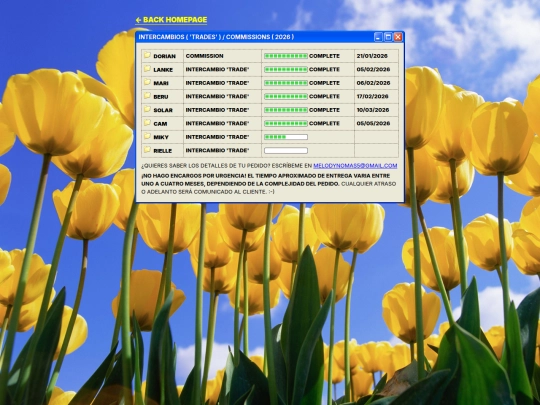
Task: Click the half-filled progress bar for MIKY
Action: coord(286,137)
